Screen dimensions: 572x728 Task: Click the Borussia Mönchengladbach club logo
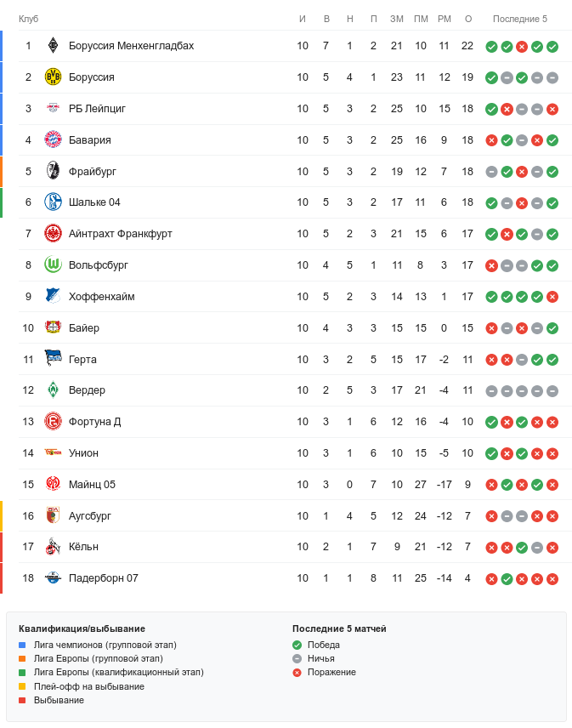click(x=54, y=46)
